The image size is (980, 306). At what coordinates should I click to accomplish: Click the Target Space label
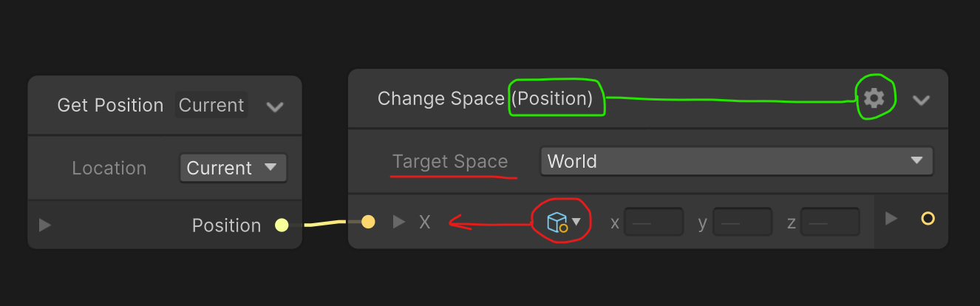(x=450, y=162)
